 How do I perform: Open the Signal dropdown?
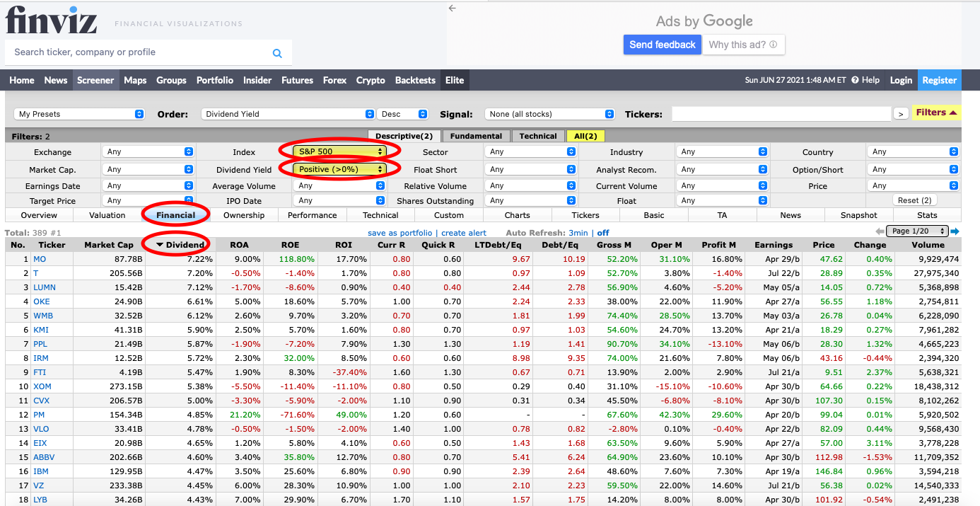pyautogui.click(x=550, y=114)
